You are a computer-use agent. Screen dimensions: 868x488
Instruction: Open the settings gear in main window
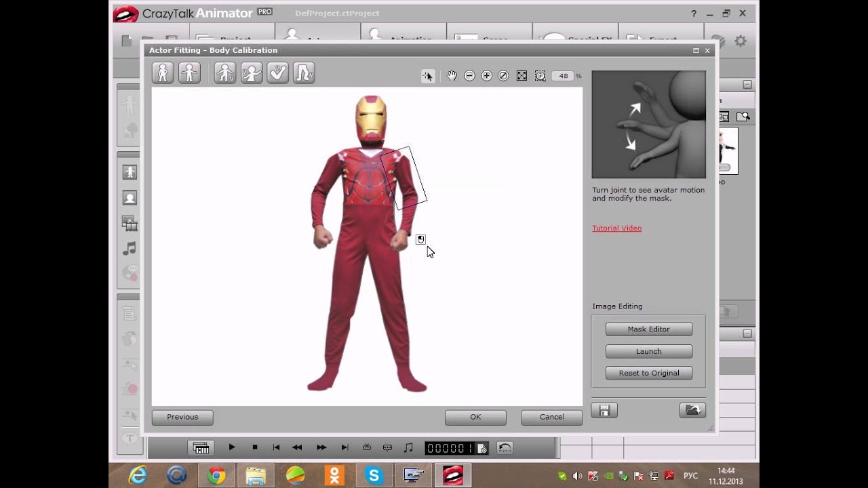tap(741, 41)
